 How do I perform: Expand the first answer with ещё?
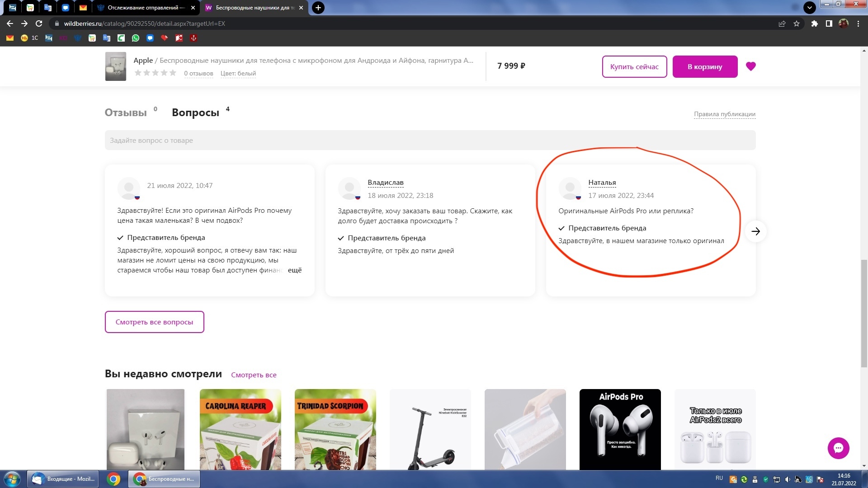pos(295,270)
